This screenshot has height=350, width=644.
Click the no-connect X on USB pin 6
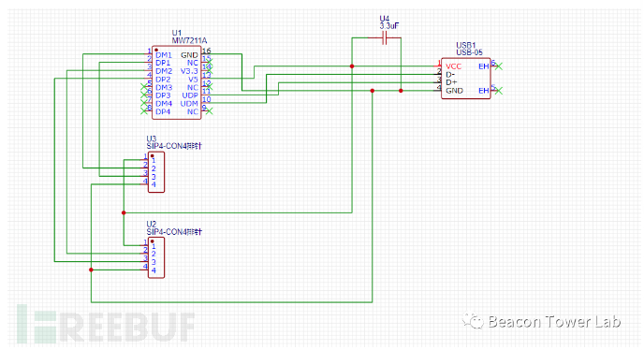[499, 66]
